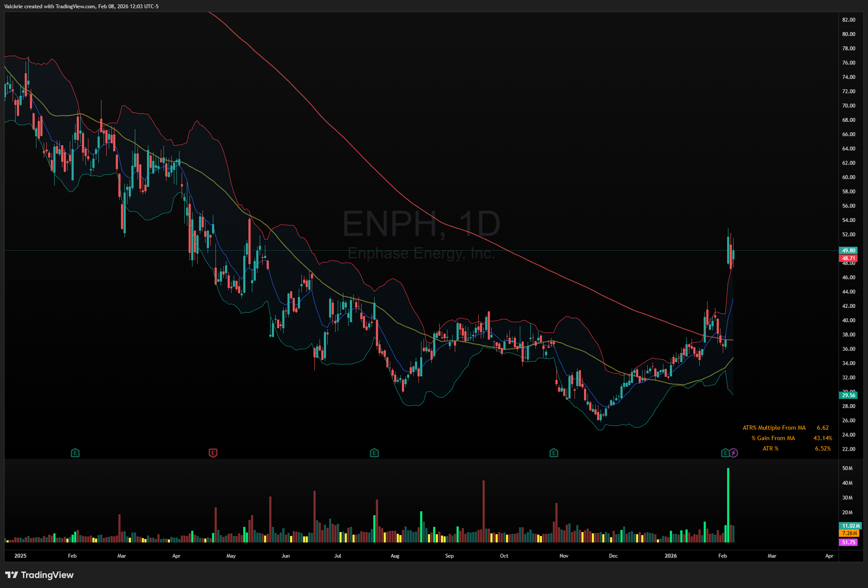The width and height of the screenshot is (868, 588).
Task: Open the earnings marker near late July
Action: 374,453
